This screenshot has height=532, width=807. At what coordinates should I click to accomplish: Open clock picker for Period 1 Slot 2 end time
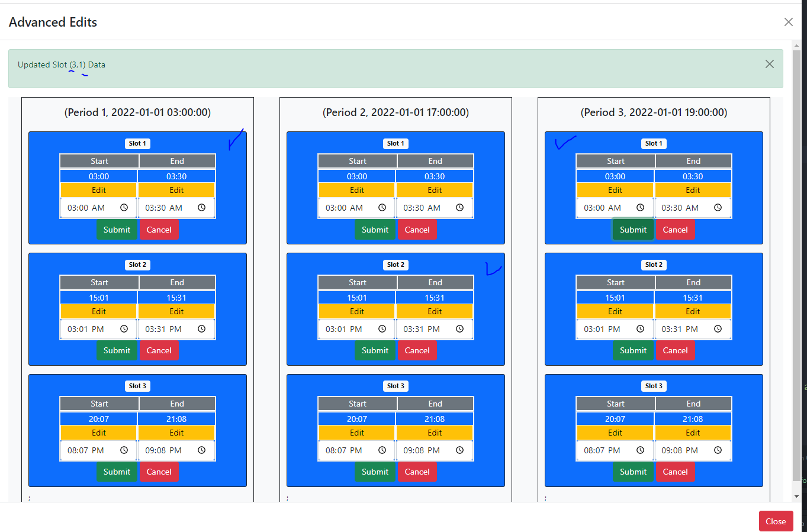[x=201, y=329]
